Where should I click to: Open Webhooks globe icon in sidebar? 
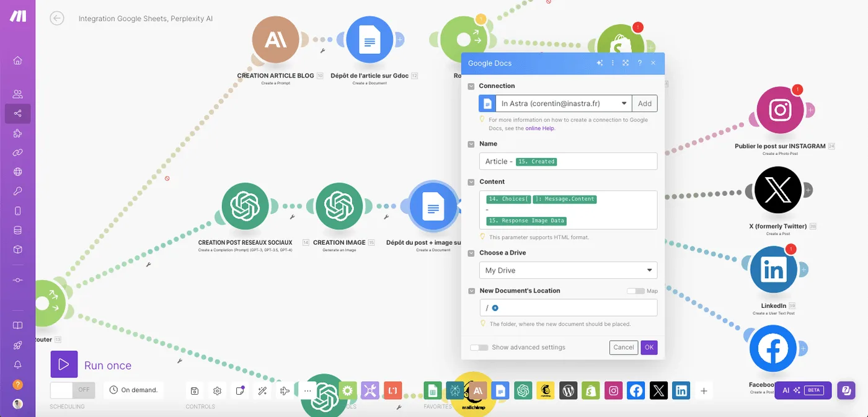17,172
